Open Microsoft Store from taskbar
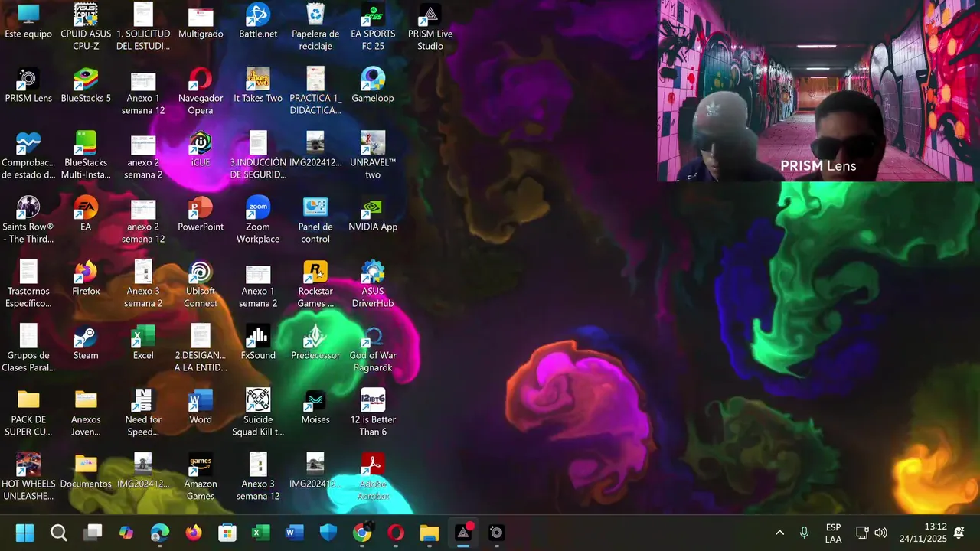 pyautogui.click(x=227, y=533)
